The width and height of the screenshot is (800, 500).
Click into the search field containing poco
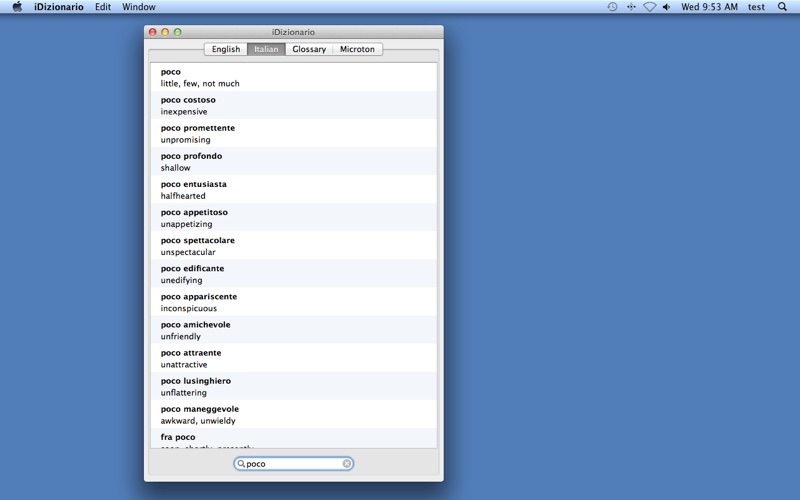point(294,463)
